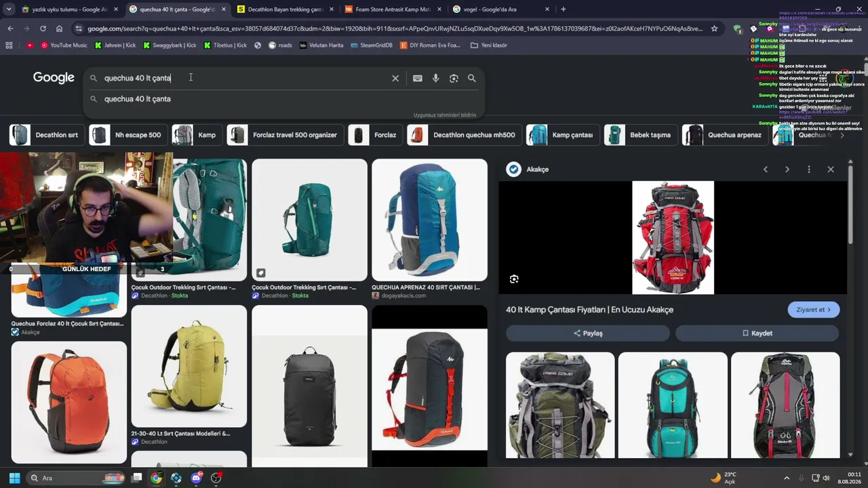Switch to the Foam Store Antrasit Kamp tab
Image resolution: width=868 pixels, height=488 pixels.
tap(392, 9)
